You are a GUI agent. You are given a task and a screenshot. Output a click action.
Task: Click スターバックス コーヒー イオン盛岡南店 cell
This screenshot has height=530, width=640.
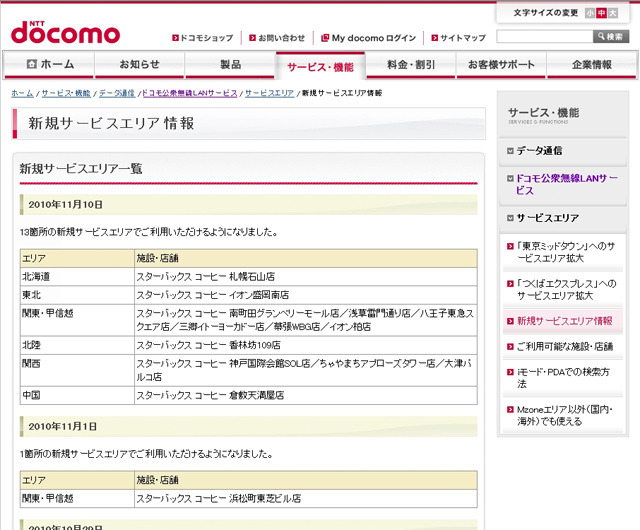click(x=306, y=295)
